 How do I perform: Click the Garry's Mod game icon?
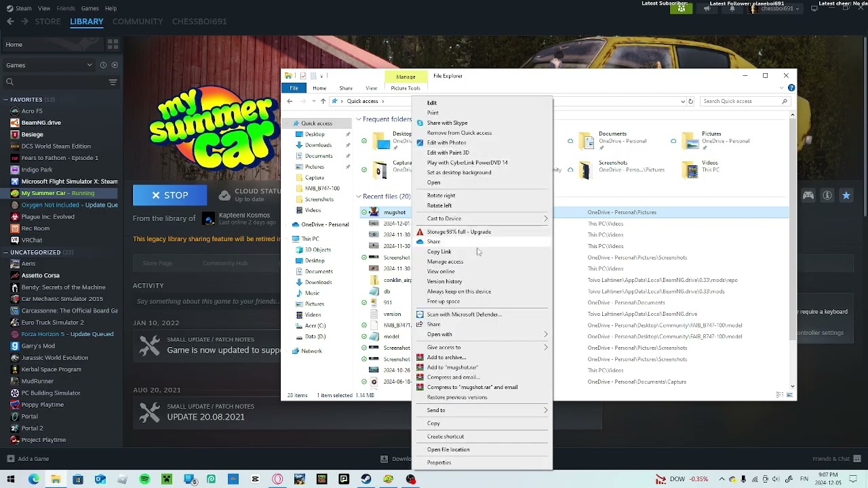point(15,346)
